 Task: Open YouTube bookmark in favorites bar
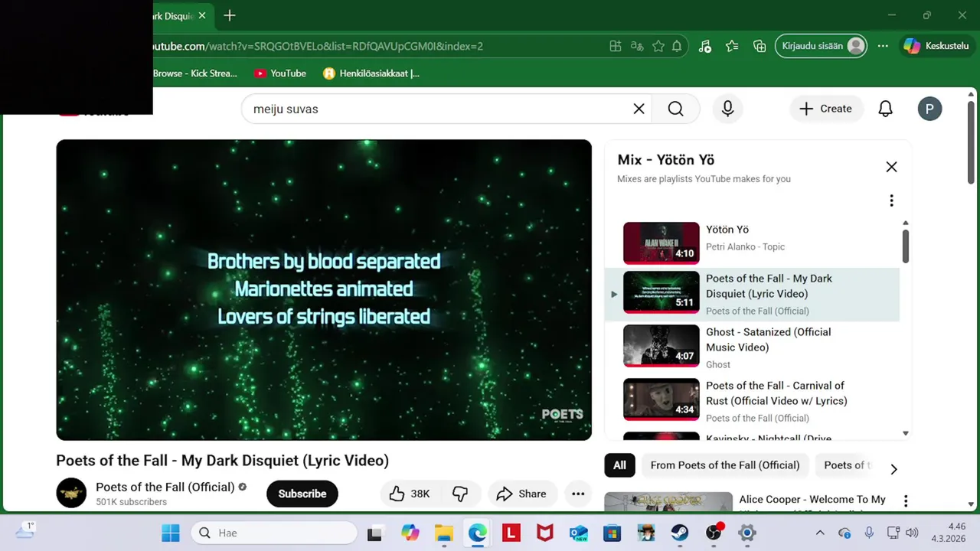point(280,73)
